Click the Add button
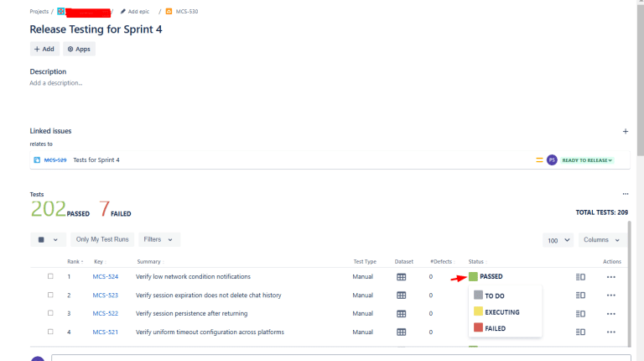This screenshot has width=644, height=361. (x=44, y=49)
